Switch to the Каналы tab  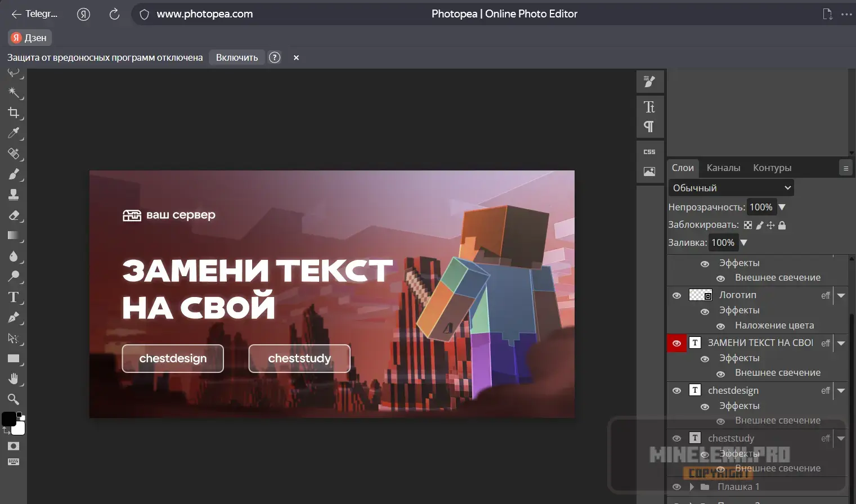click(x=723, y=167)
